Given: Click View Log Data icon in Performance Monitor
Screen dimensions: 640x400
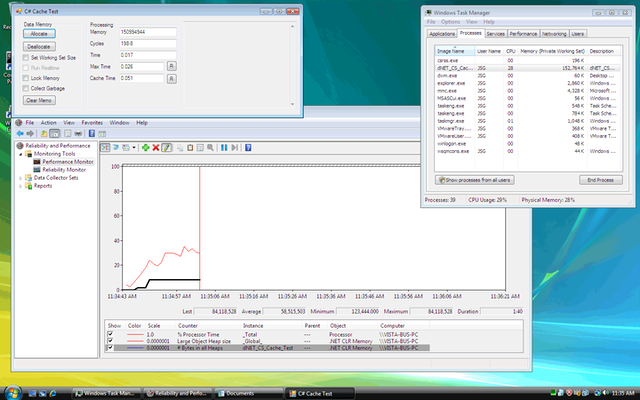Looking at the screenshot, I should click(x=116, y=147).
